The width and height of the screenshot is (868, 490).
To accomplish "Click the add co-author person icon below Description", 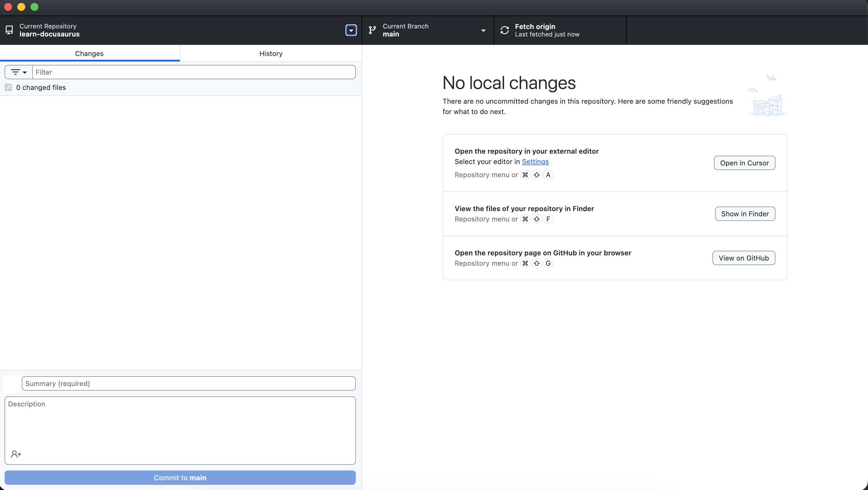I will (x=16, y=454).
